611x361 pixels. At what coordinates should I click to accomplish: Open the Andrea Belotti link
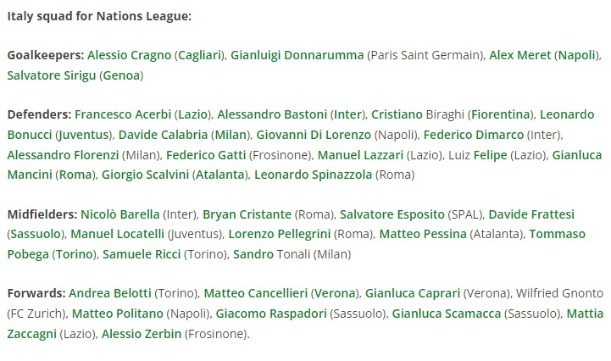[110, 293]
